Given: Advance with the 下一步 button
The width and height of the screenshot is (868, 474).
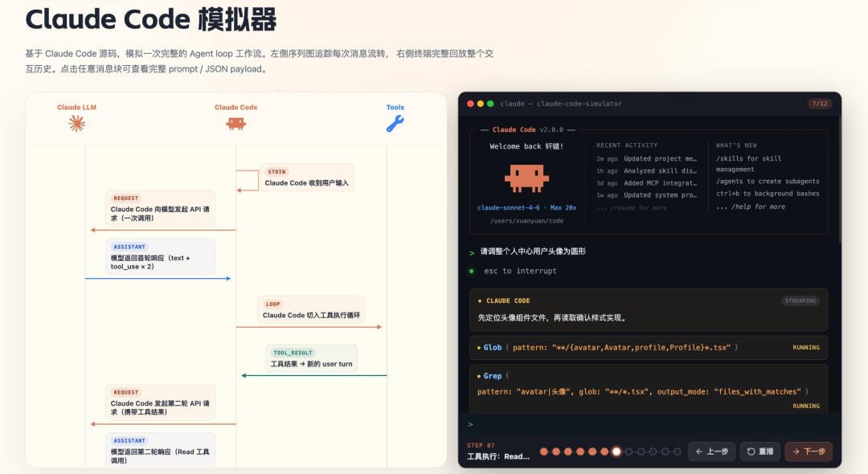Looking at the screenshot, I should click(x=808, y=452).
